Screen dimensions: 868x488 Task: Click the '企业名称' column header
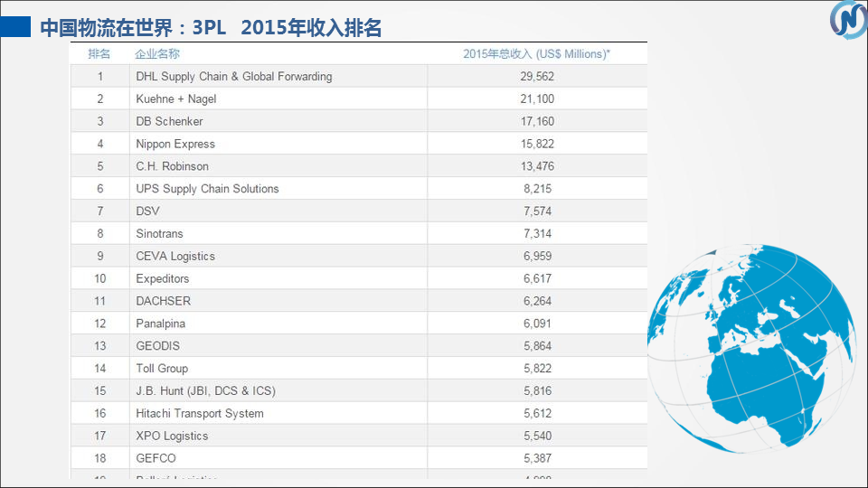[157, 53]
